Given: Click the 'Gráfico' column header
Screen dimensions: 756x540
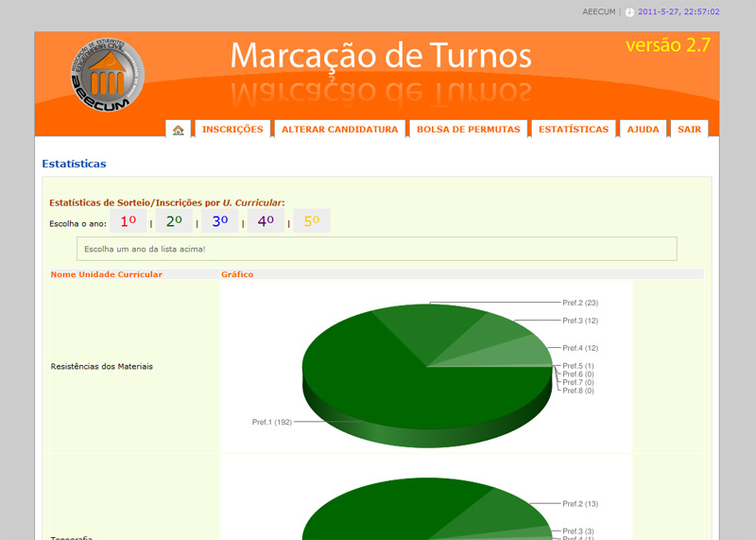Looking at the screenshot, I should point(237,274).
